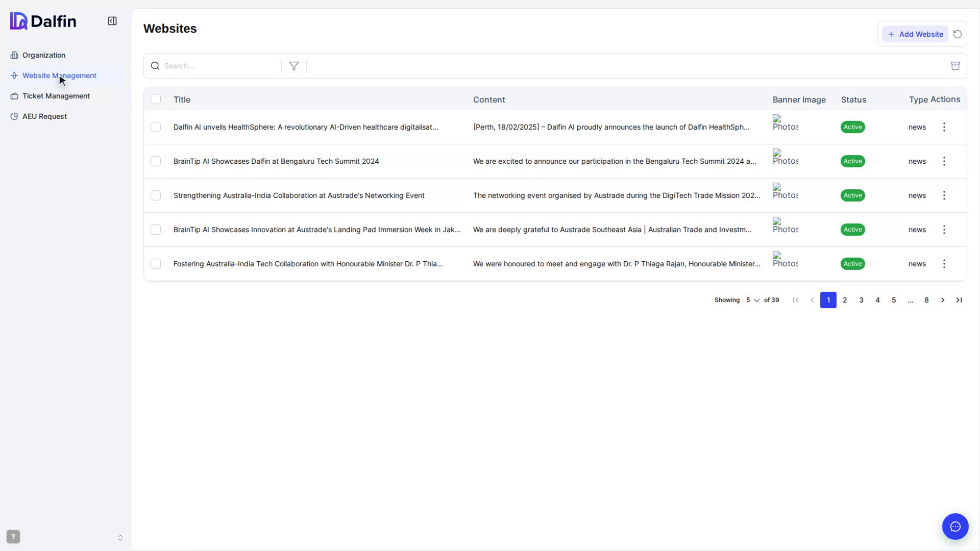
Task: Check the Fostering Australia-India Tech row
Action: 156,264
